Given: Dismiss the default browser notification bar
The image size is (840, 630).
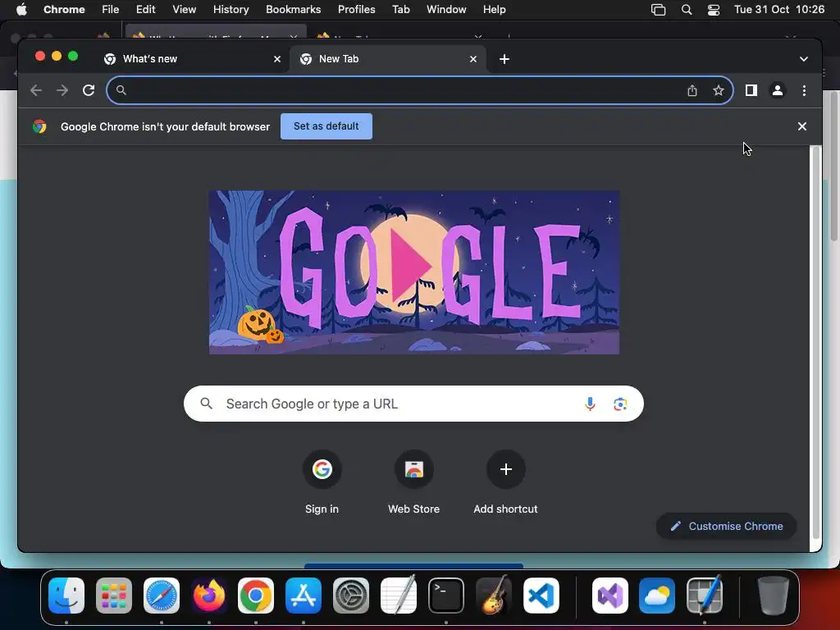Looking at the screenshot, I should [802, 126].
